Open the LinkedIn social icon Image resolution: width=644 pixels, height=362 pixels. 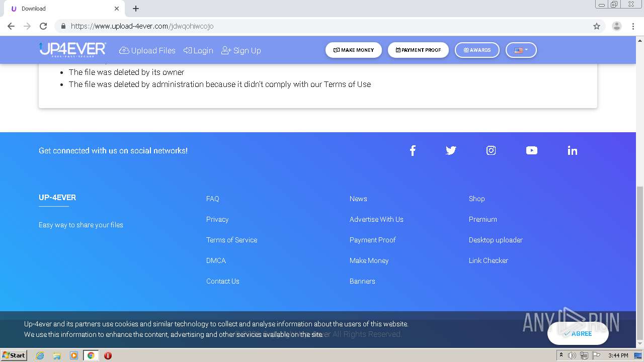click(x=572, y=150)
